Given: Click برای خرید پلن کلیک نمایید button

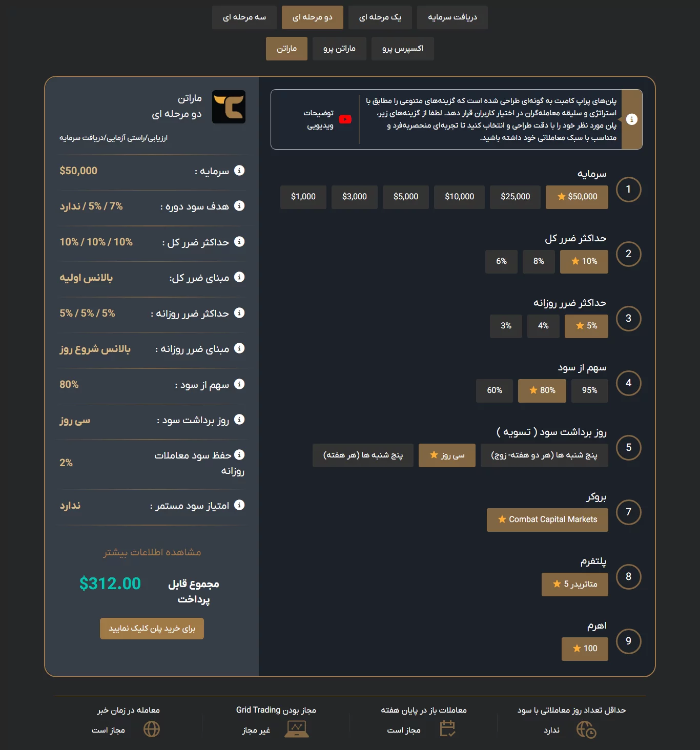Looking at the screenshot, I should coord(152,629).
